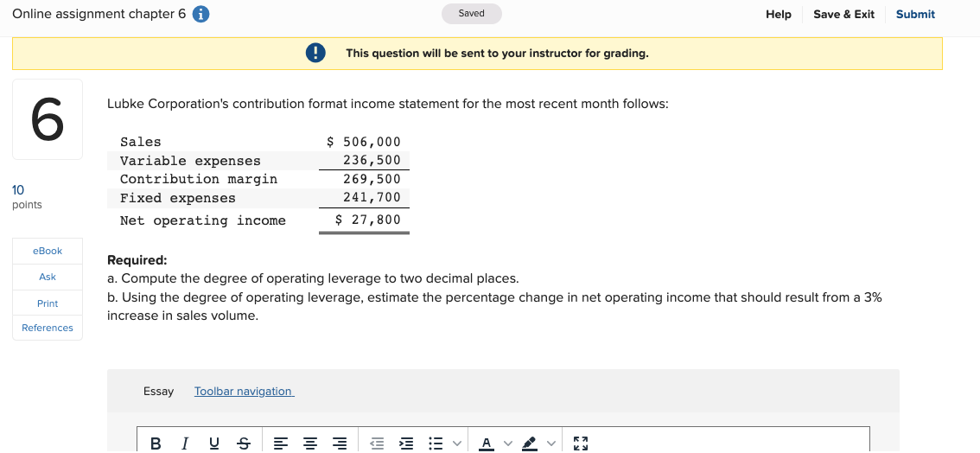This screenshot has height=453, width=980.
Task: Increase indent in essay editor
Action: pyautogui.click(x=406, y=443)
